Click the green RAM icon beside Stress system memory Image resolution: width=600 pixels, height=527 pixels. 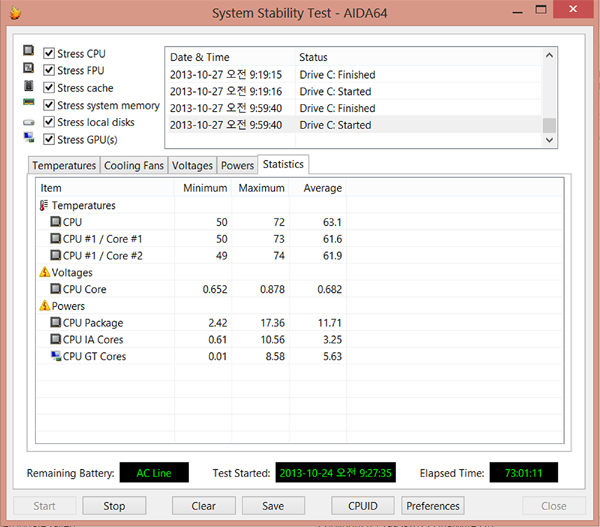(x=29, y=102)
